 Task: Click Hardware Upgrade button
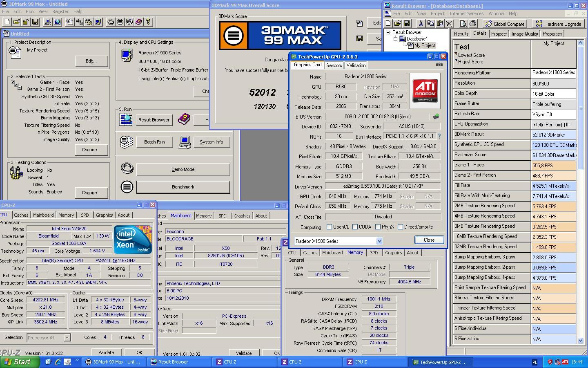(x=559, y=24)
